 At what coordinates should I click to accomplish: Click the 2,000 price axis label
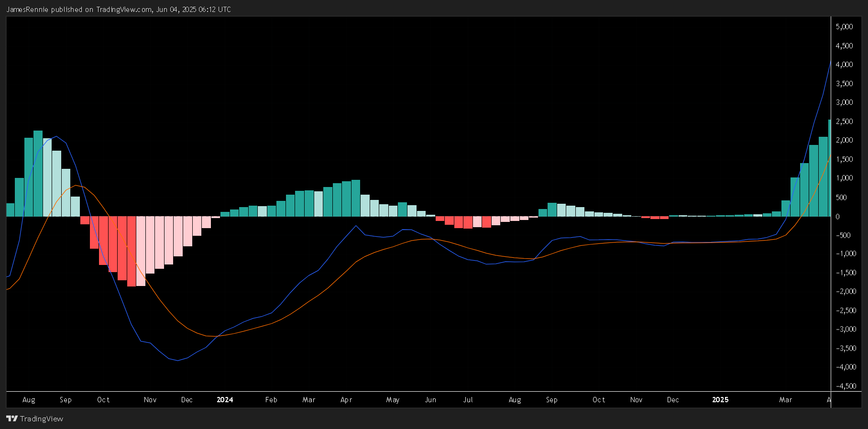click(844, 140)
